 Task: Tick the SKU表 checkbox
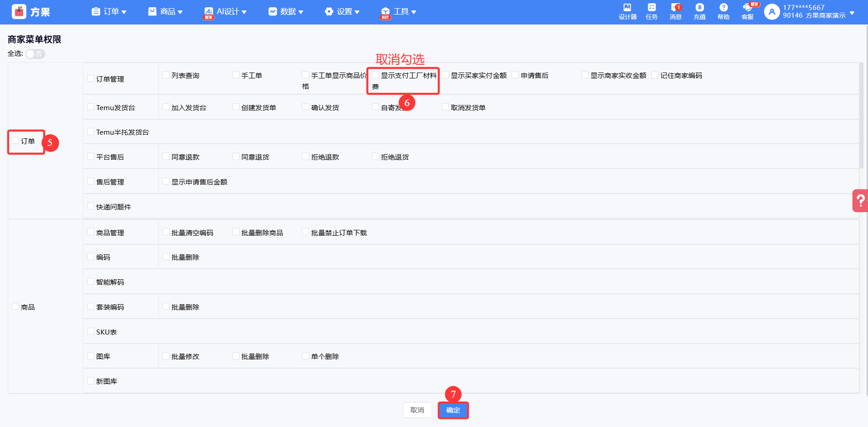[x=91, y=331]
